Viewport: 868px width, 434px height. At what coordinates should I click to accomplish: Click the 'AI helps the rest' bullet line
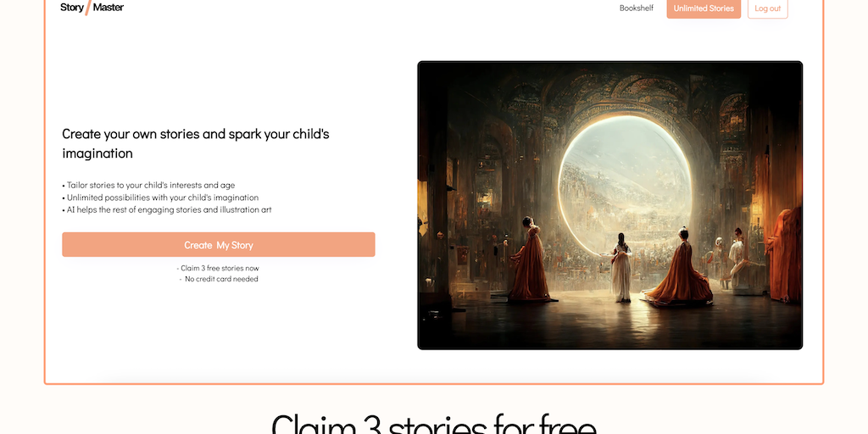(x=167, y=210)
